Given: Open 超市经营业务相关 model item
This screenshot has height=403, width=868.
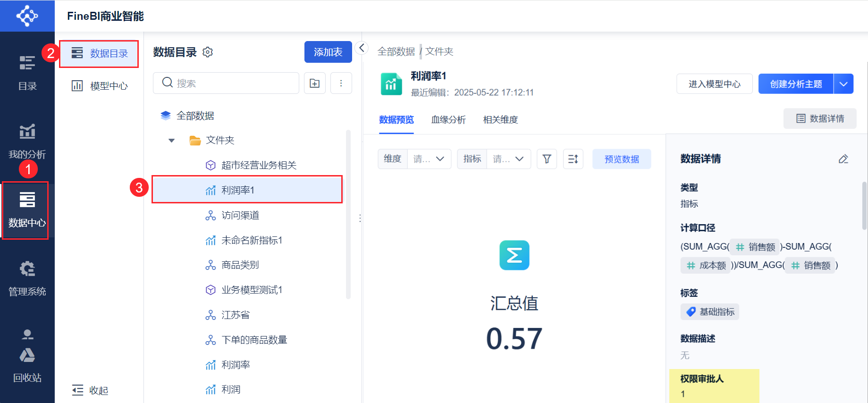Looking at the screenshot, I should (x=250, y=165).
